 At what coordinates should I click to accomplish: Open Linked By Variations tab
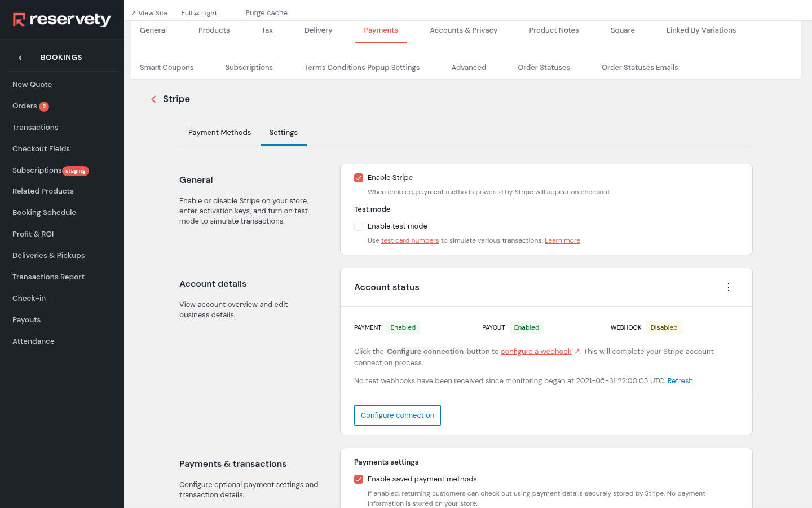coord(701,30)
